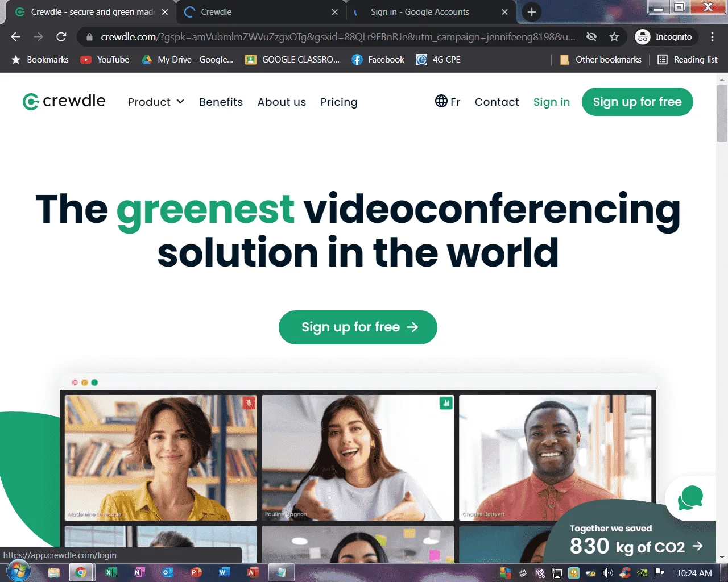Open the Benefits page

point(221,102)
